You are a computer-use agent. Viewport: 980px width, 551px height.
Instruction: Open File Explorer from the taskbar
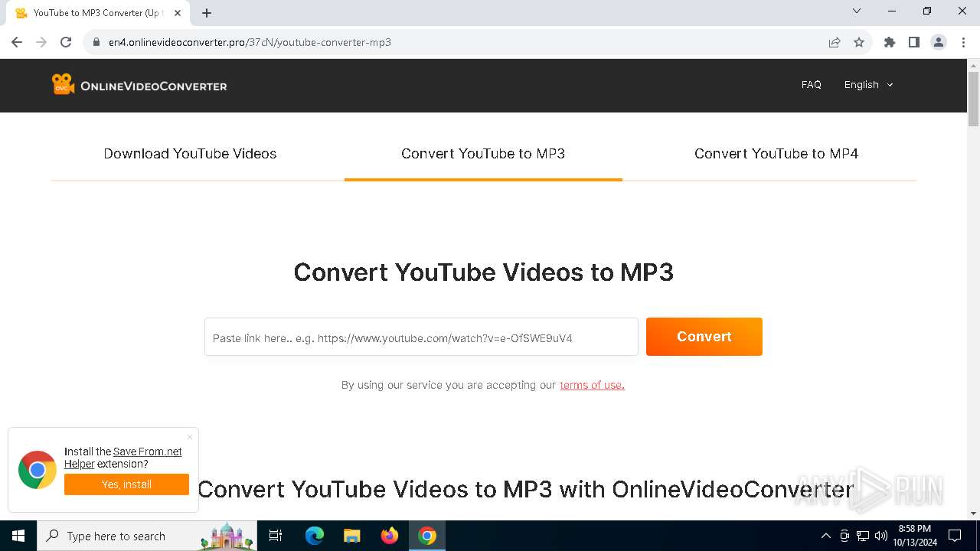tap(352, 536)
